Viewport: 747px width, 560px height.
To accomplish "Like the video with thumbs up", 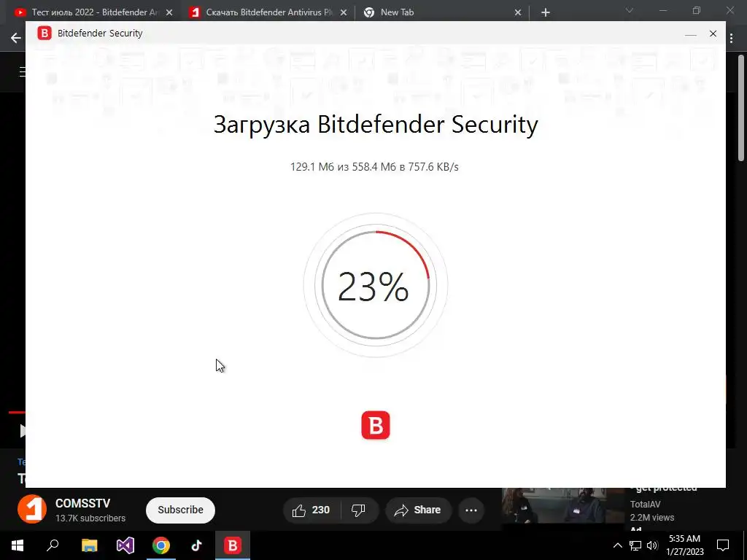I will click(x=311, y=510).
